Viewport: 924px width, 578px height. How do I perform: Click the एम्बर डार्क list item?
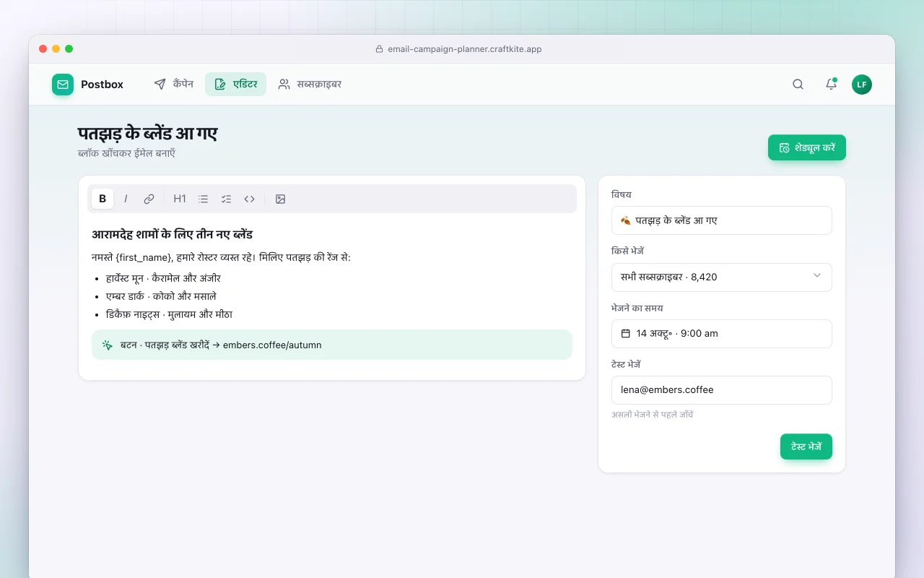tap(161, 296)
